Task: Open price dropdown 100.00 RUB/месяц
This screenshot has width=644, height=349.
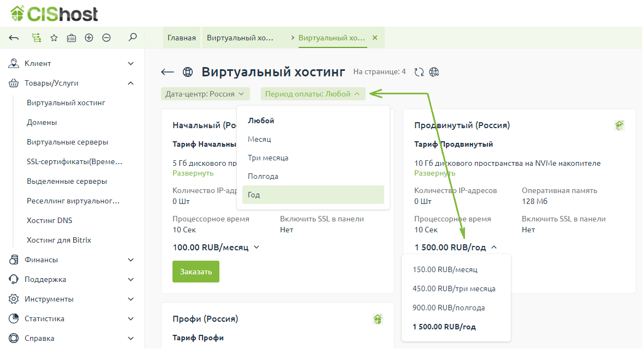Action: (216, 247)
